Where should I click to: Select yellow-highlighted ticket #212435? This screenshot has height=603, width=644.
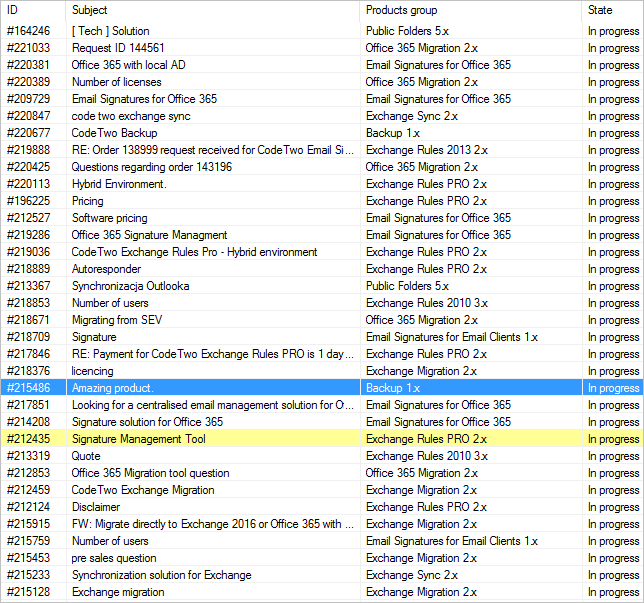click(28, 439)
